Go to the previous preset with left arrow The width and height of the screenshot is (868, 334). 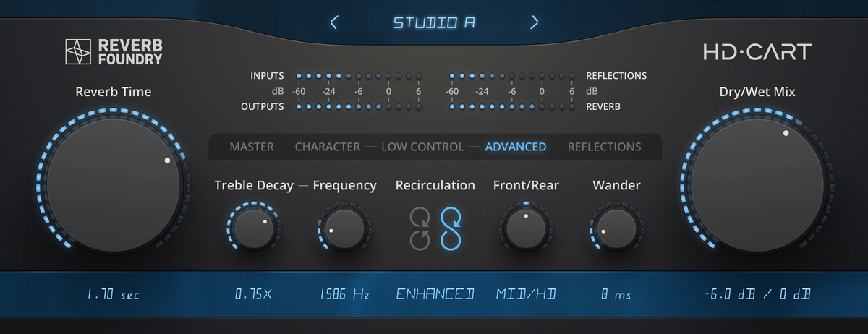(333, 22)
